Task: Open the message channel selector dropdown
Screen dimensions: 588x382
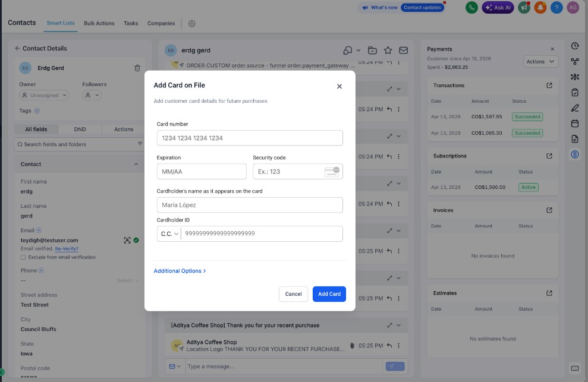Action: [x=175, y=366]
